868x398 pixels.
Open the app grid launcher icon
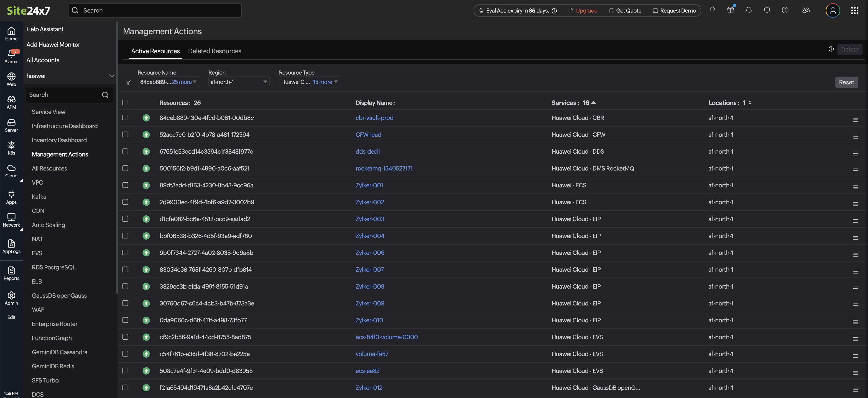854,10
